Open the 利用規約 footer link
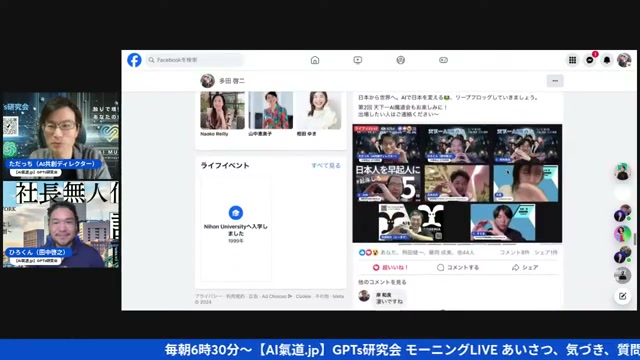The height and width of the screenshot is (360, 640). tap(236, 296)
